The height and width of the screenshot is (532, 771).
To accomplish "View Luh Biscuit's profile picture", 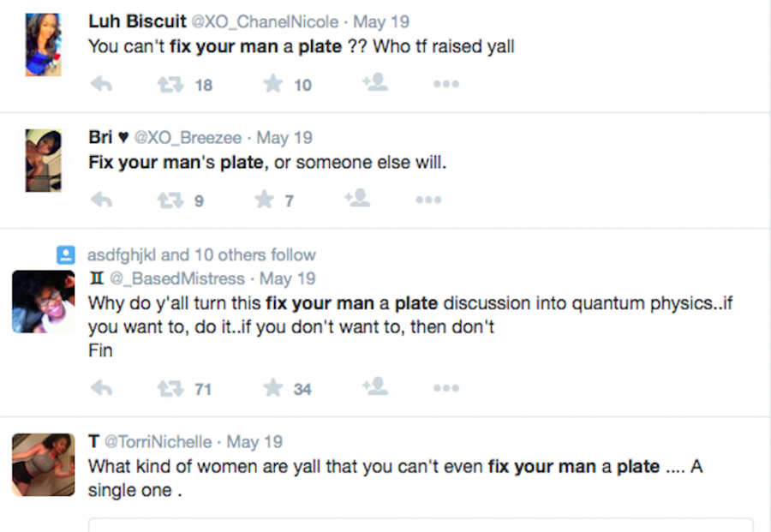I will [43, 45].
